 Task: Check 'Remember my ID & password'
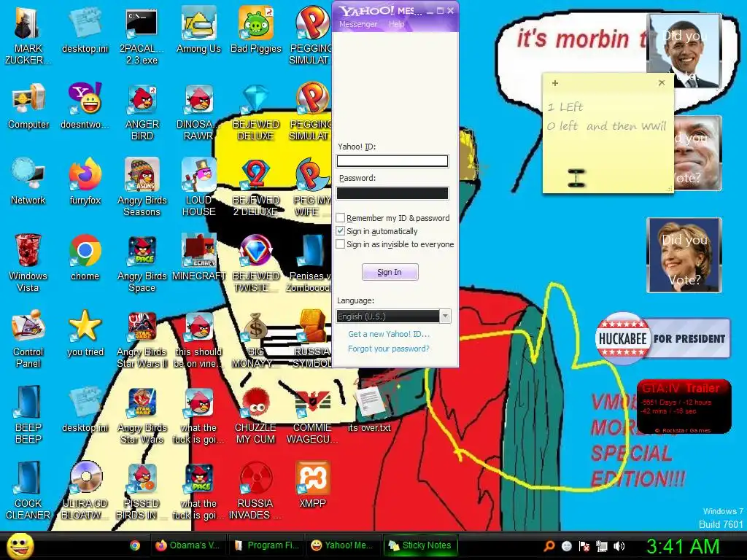340,217
